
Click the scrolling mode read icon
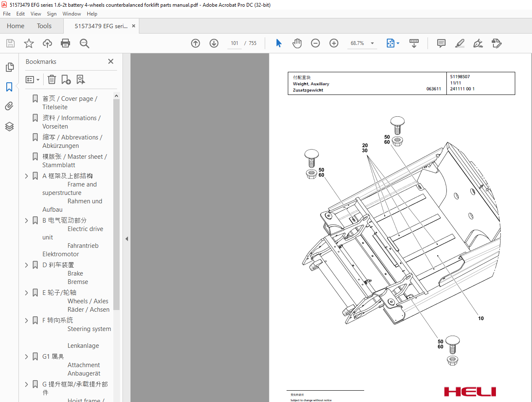[x=414, y=43]
